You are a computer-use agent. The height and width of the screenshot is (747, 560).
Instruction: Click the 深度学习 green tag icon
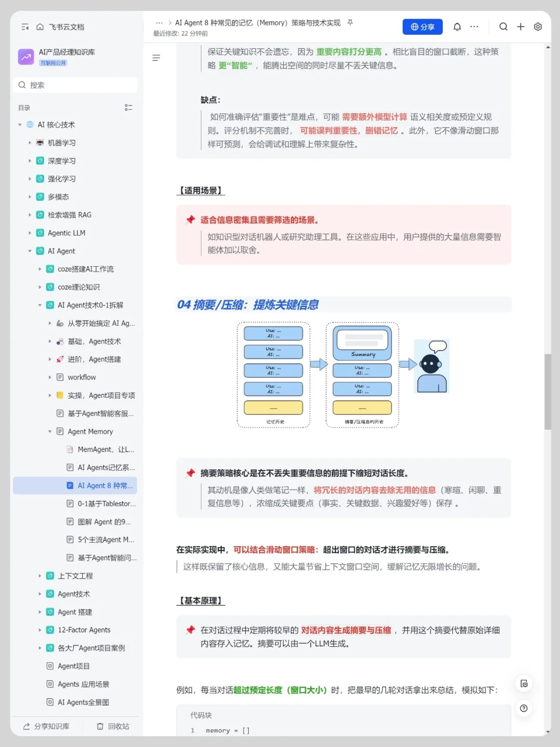(x=40, y=161)
